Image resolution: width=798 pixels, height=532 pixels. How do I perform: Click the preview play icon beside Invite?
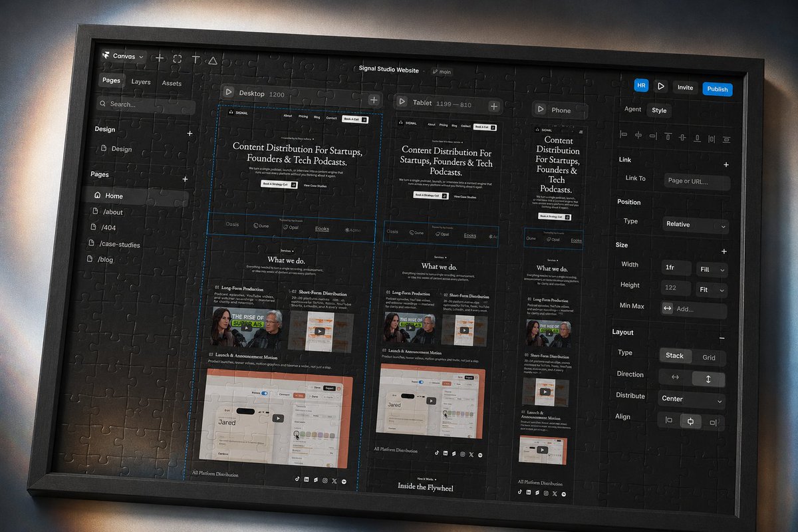click(660, 86)
